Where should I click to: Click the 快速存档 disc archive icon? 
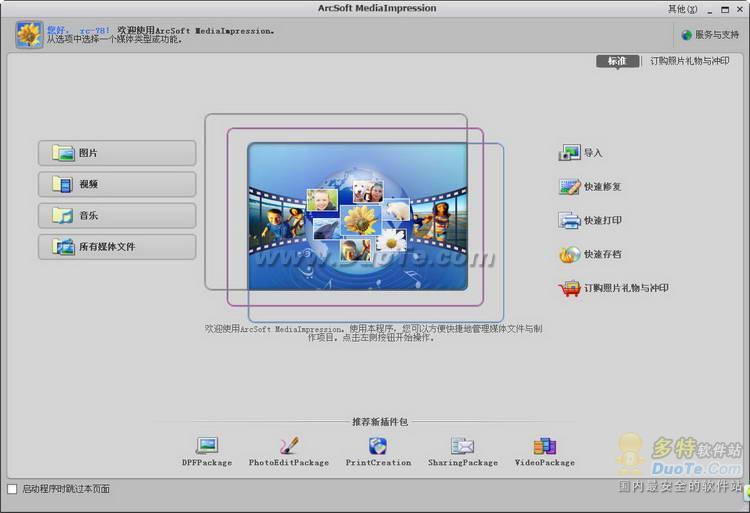coord(569,254)
